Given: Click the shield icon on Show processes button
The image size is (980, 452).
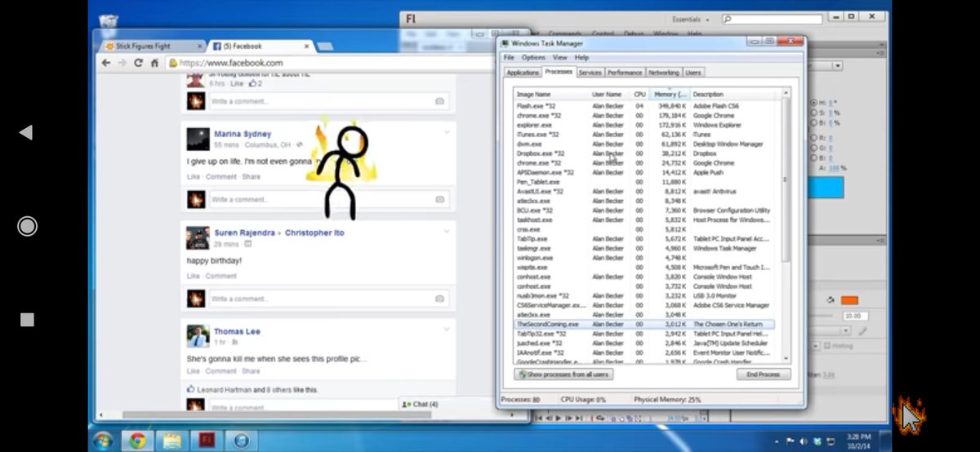Looking at the screenshot, I should 522,374.
